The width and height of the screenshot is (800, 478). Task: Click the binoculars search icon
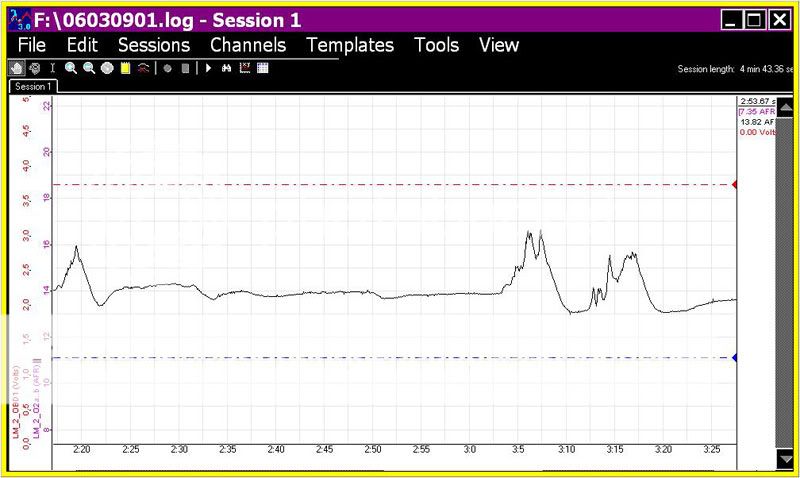coord(227,69)
